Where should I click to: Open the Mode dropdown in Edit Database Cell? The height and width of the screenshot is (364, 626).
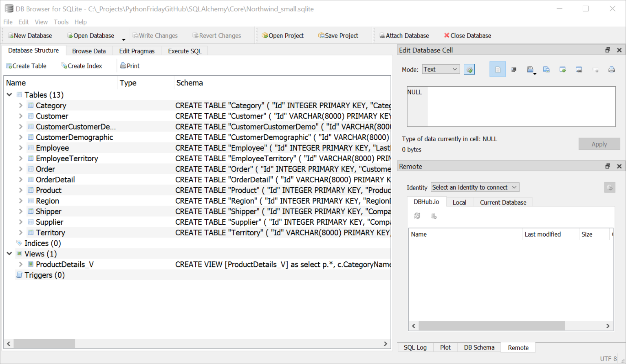click(x=441, y=69)
